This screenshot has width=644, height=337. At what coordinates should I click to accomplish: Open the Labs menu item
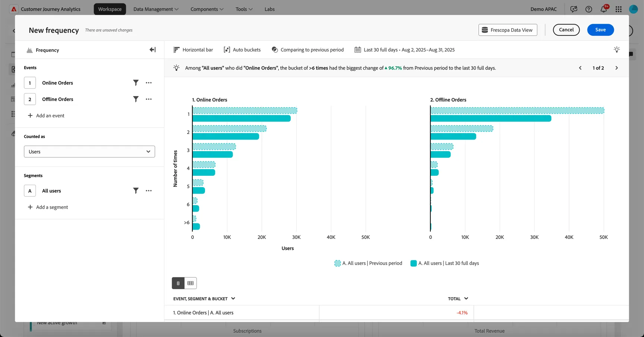269,9
